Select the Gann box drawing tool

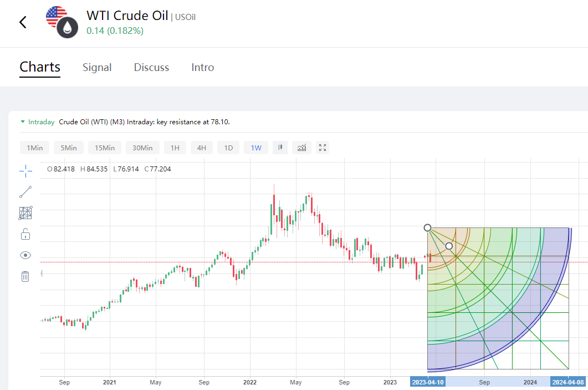tap(25, 213)
